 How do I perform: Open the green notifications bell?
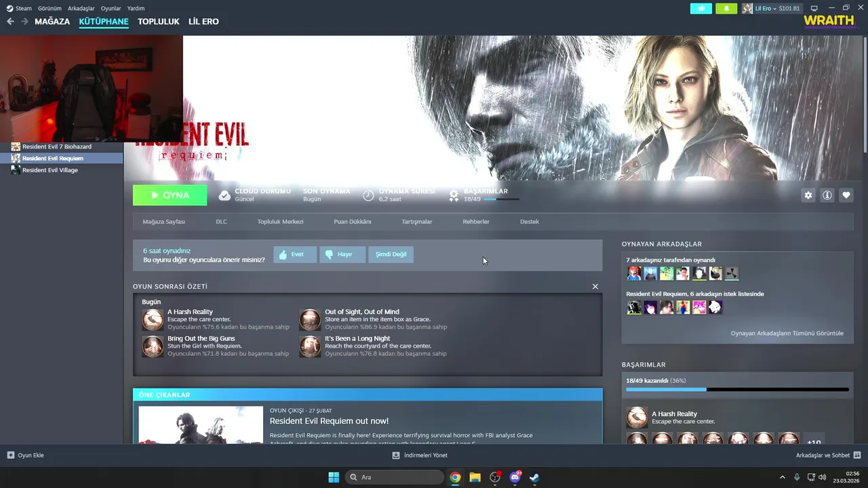tap(726, 8)
